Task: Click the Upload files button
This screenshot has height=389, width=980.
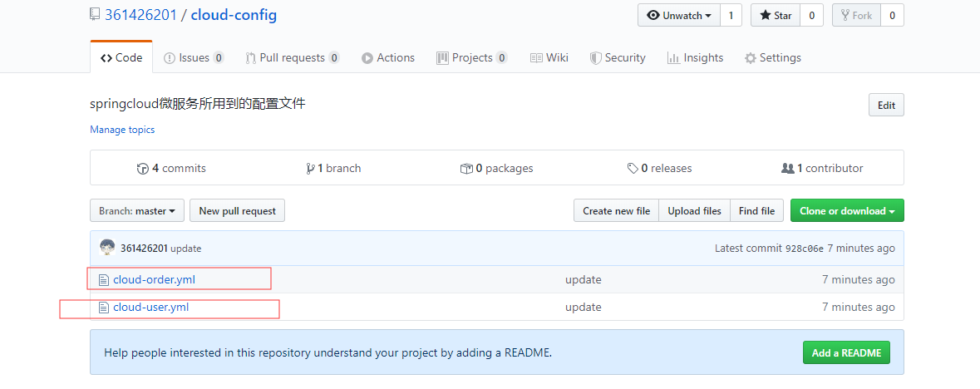Action: 694,211
